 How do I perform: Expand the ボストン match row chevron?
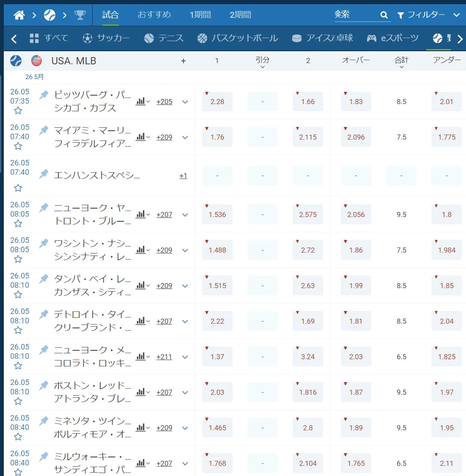click(185, 393)
